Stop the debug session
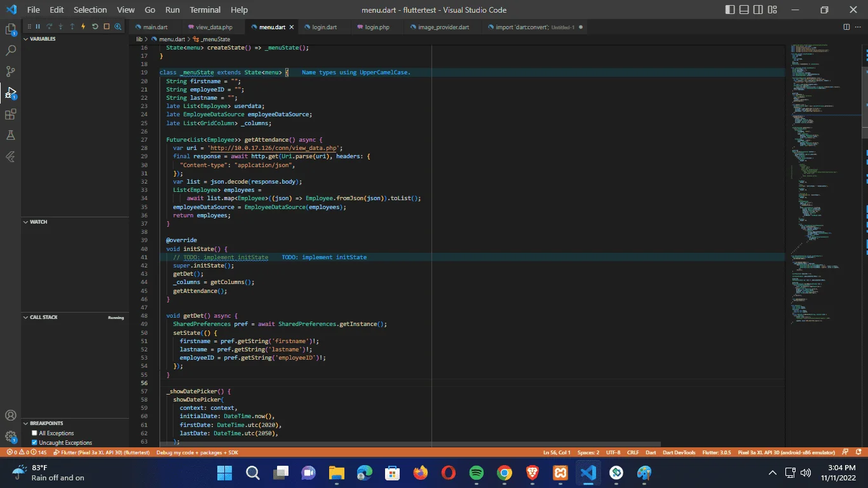The image size is (868, 488). coord(106,27)
